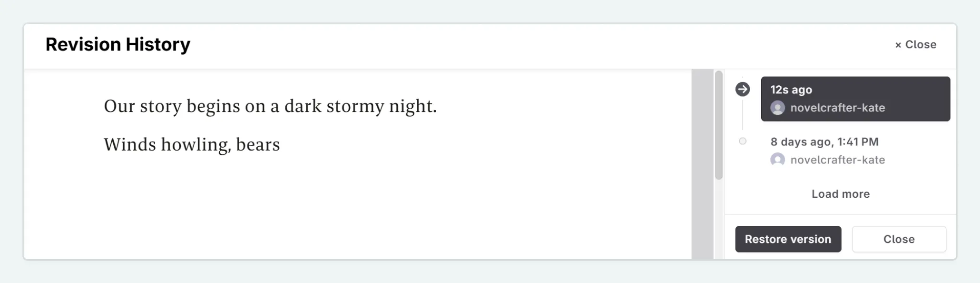
Task: Click the hollow circle marker for older revision
Action: click(x=743, y=141)
